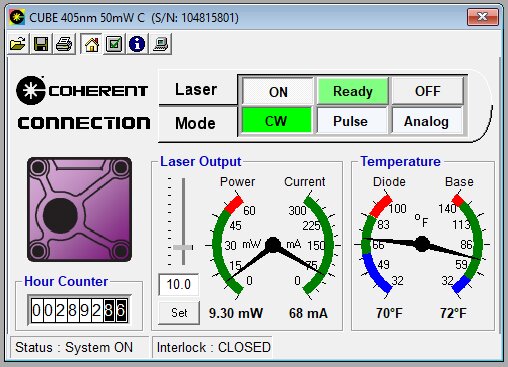Click the Hour Counter label
Image resolution: width=508 pixels, height=367 pixels.
(x=66, y=281)
